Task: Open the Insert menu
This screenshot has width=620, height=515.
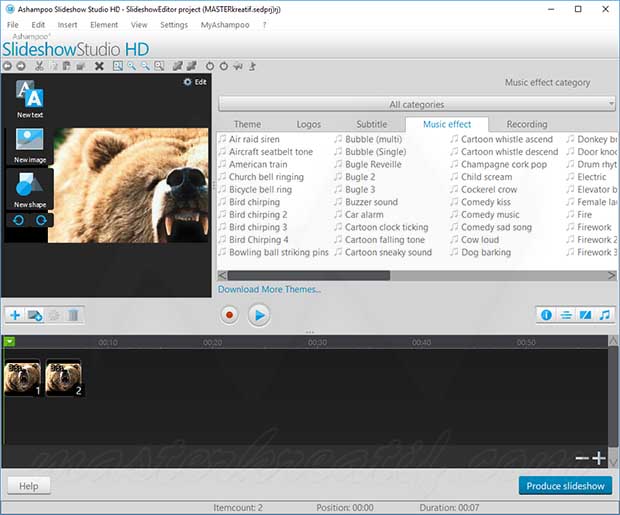Action: [67, 25]
